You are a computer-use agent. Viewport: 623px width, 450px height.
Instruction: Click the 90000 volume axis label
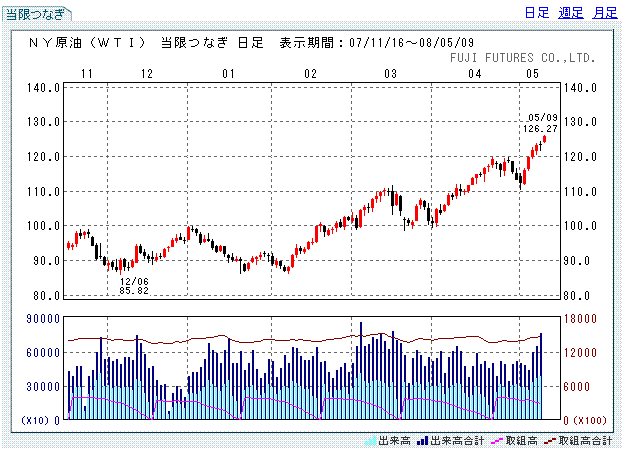coord(43,319)
